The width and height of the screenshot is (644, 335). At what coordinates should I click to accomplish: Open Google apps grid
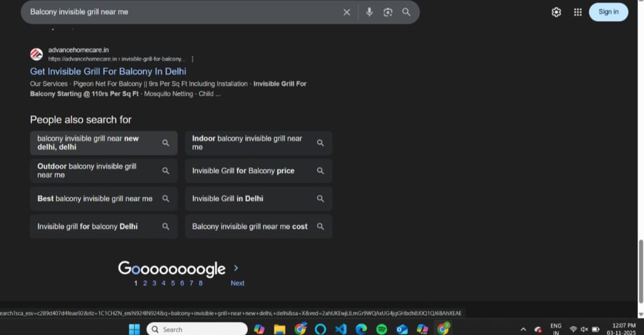pos(577,12)
